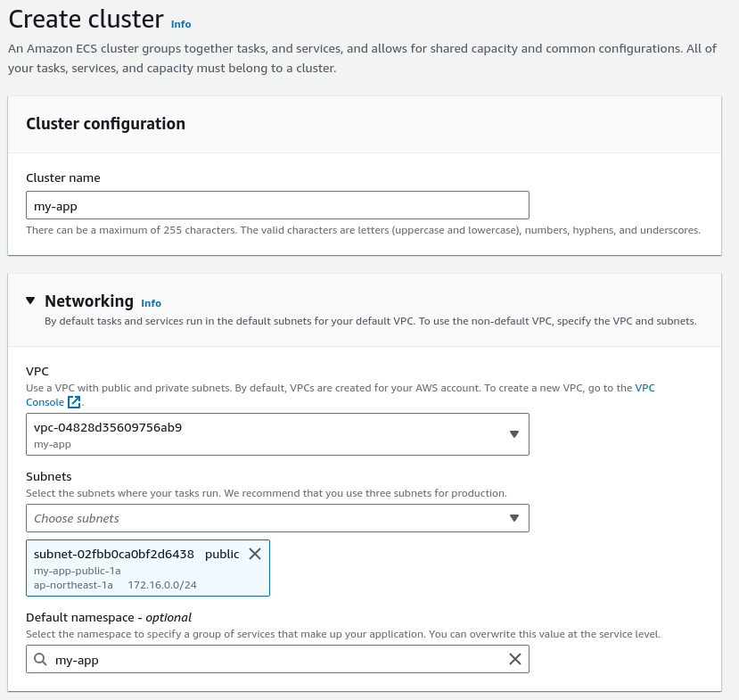Collapse the Networking section triangle

tap(30, 301)
